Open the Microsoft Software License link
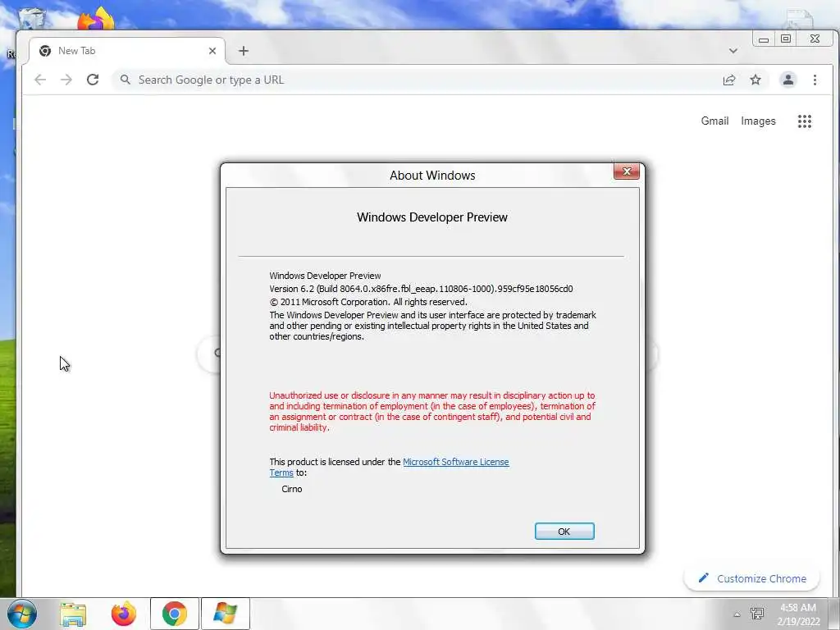 (456, 462)
